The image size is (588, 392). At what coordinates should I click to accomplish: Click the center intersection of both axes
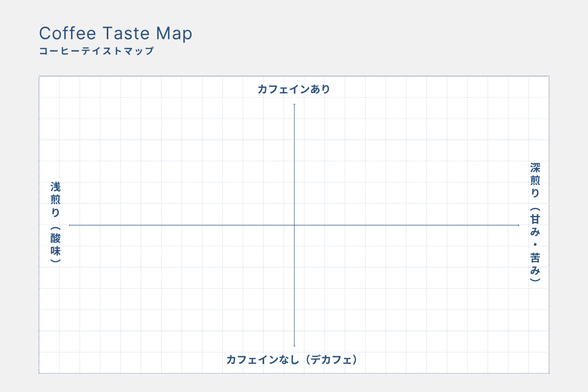pyautogui.click(x=294, y=225)
